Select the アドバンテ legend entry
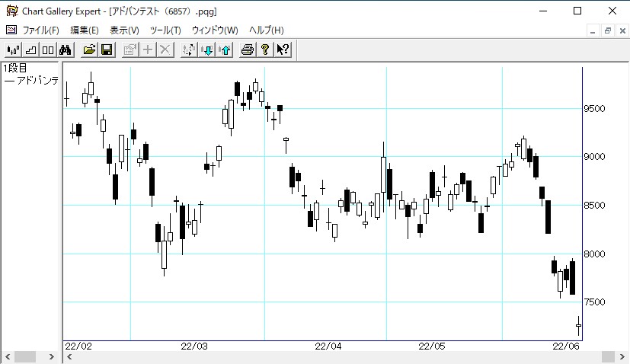This screenshot has width=630, height=364. click(32, 81)
